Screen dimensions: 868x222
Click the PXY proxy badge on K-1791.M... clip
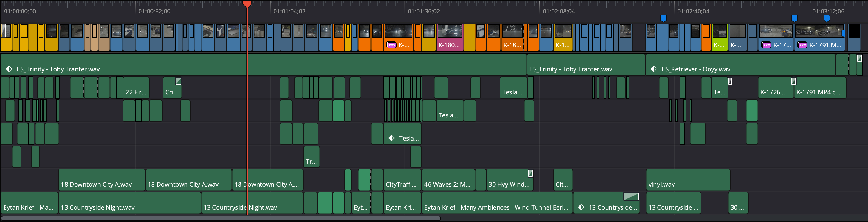[802, 45]
